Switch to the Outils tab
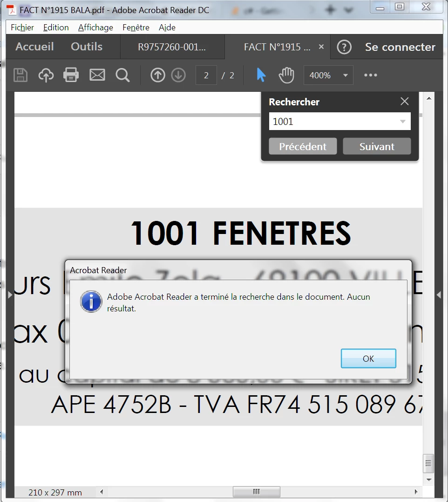The image size is (448, 502). pos(87,47)
